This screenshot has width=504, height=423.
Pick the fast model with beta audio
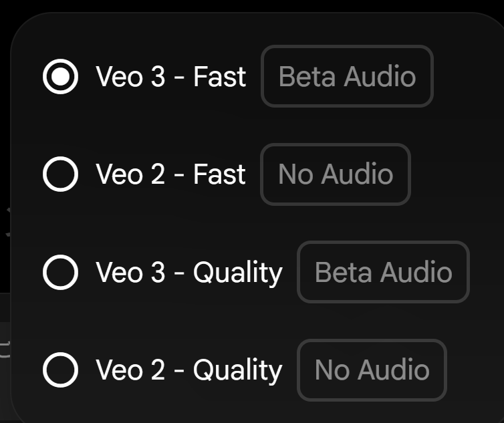click(60, 77)
